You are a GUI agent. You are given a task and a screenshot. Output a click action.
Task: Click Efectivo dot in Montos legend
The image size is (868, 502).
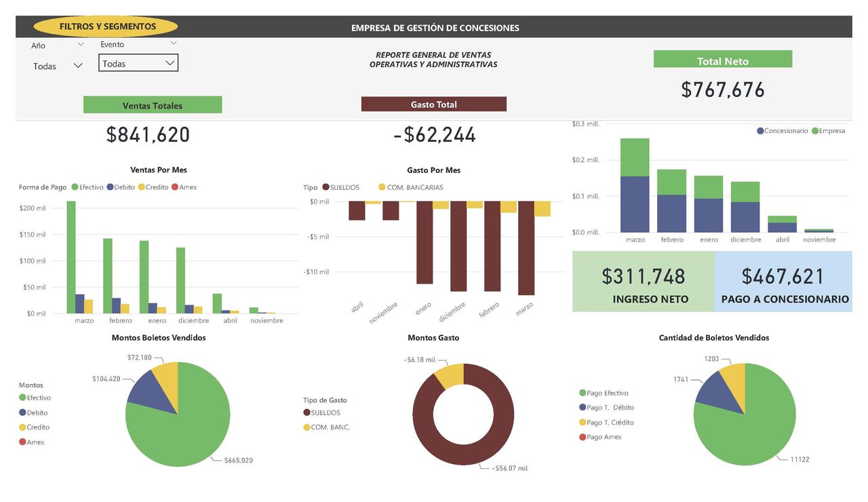click(22, 398)
